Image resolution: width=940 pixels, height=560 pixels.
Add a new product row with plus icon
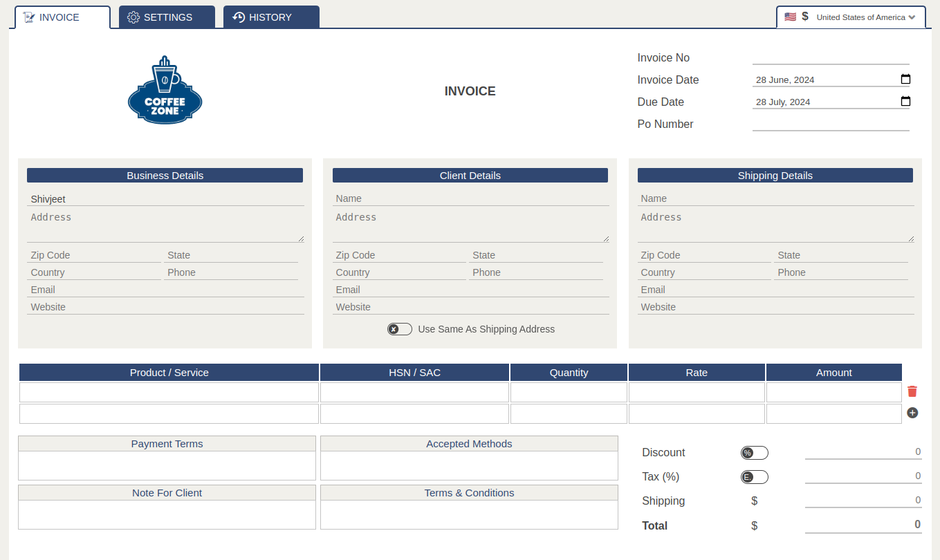tap(912, 413)
